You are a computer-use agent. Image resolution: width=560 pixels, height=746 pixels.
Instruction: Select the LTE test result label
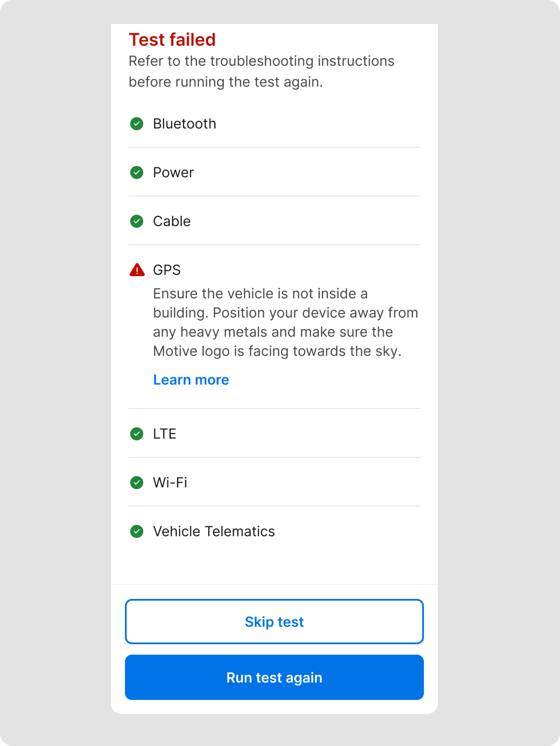point(165,434)
